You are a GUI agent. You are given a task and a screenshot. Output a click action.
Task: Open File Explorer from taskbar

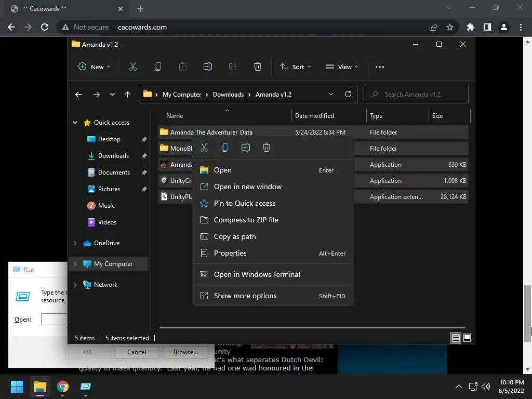point(39,387)
